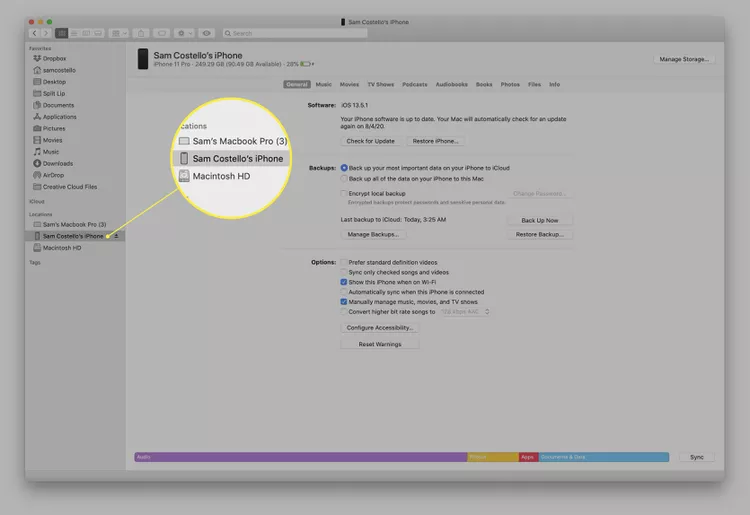Uncheck Show this iPhone when on Wi-Fi
Image resolution: width=750 pixels, height=515 pixels.
pos(343,282)
